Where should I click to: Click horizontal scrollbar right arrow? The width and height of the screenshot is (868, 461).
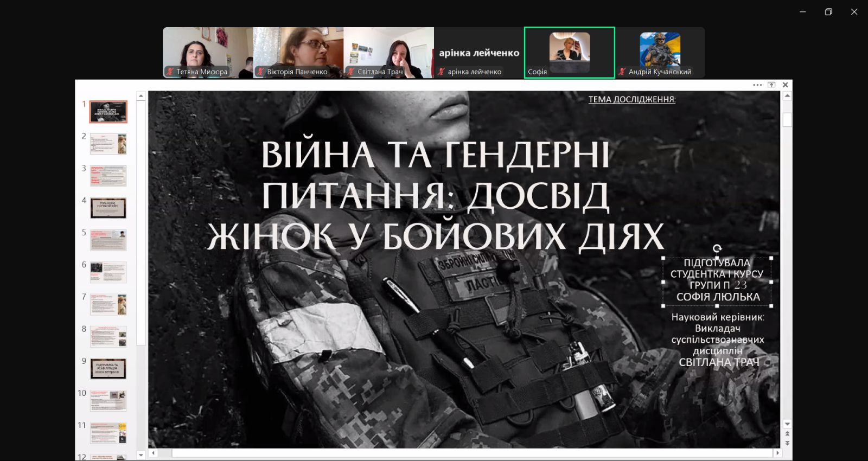coord(777,452)
